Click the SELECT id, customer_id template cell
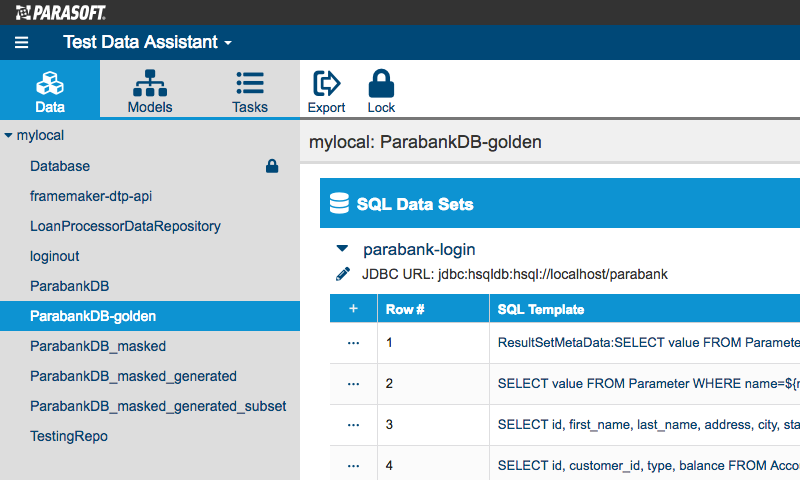The width and height of the screenshot is (800, 480). tap(645, 463)
